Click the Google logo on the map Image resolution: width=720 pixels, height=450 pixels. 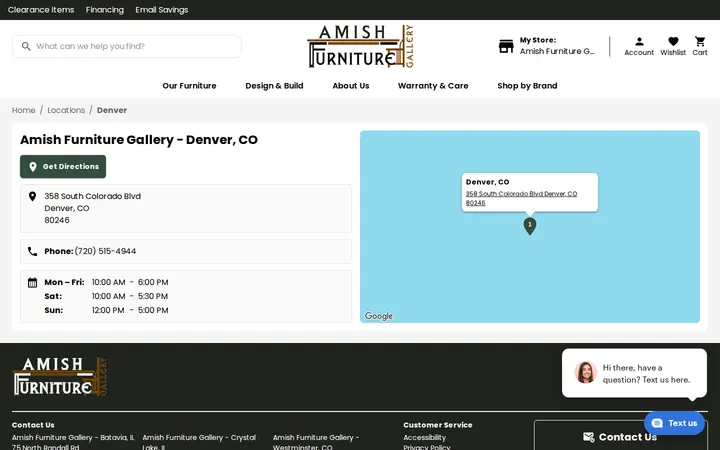point(379,316)
